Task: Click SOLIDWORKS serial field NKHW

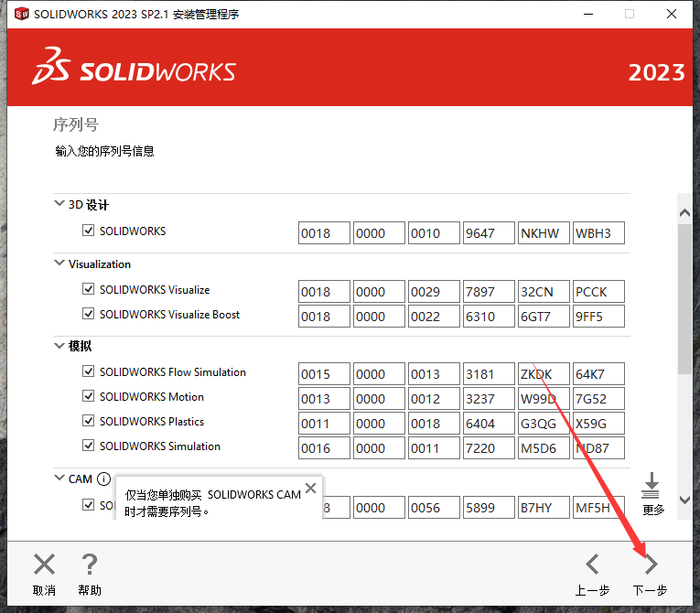Action: pyautogui.click(x=544, y=233)
